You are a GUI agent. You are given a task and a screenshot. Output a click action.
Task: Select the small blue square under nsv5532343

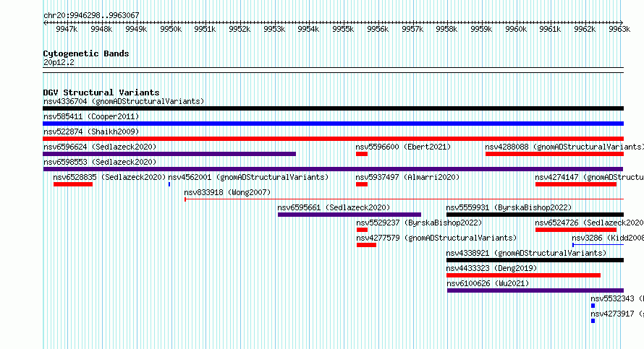593,306
